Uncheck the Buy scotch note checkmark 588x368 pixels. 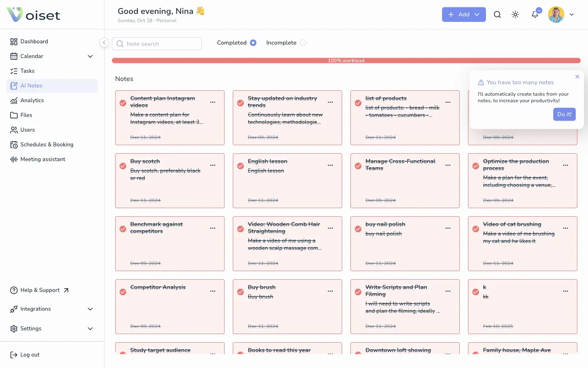click(x=122, y=166)
